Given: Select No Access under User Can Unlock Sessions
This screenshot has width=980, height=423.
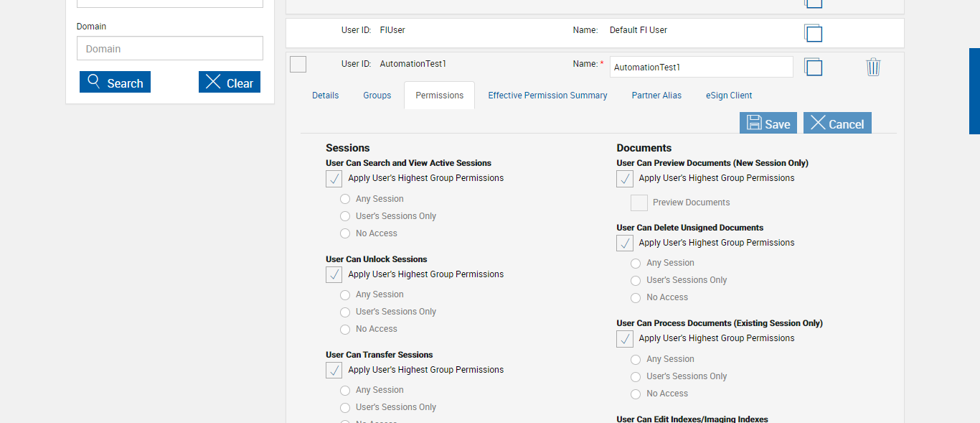Looking at the screenshot, I should [345, 330].
